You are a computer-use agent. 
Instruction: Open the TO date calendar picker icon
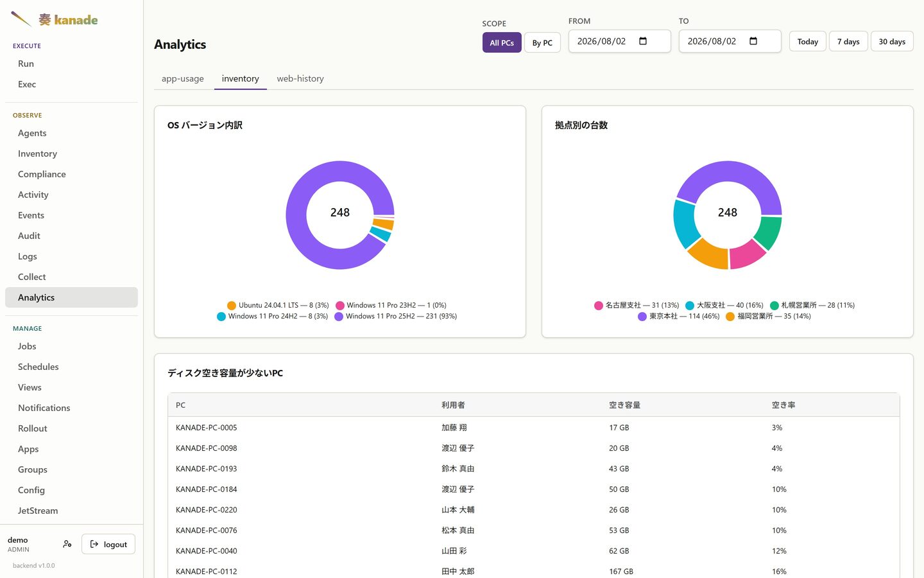[753, 41]
